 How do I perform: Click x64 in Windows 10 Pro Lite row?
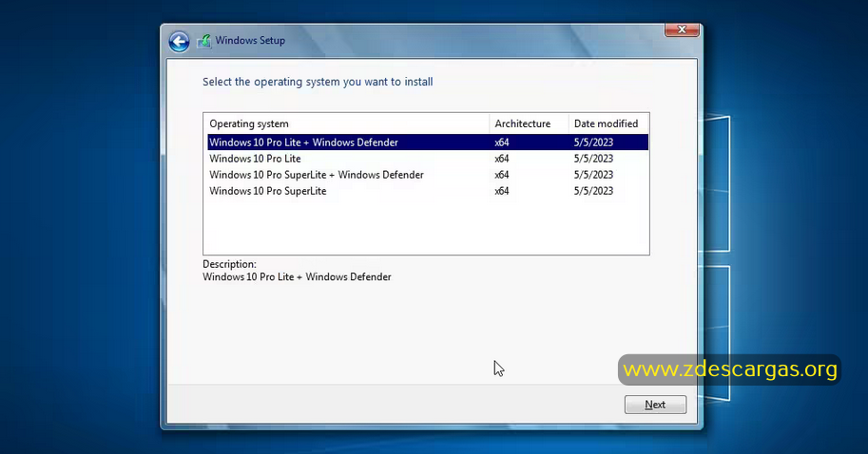pyautogui.click(x=502, y=159)
